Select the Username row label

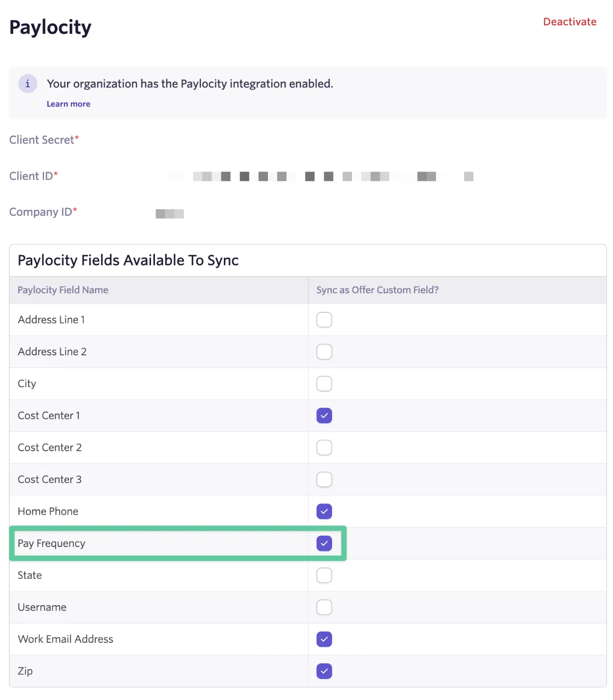[x=42, y=607]
